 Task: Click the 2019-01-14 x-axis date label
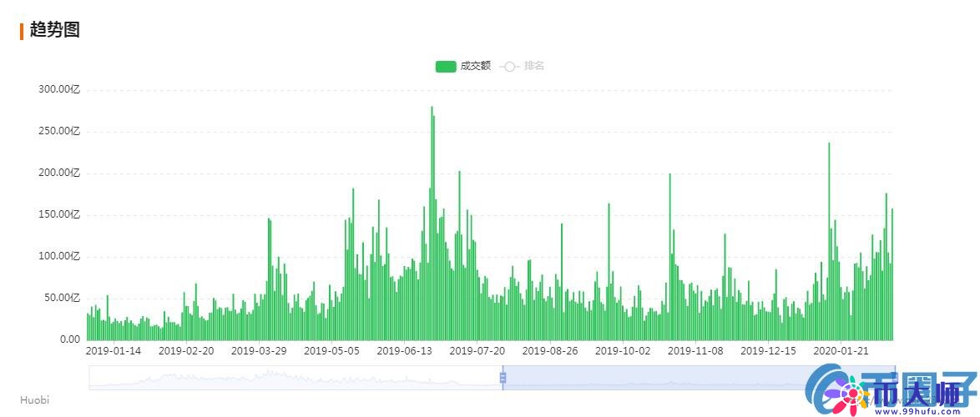[114, 351]
